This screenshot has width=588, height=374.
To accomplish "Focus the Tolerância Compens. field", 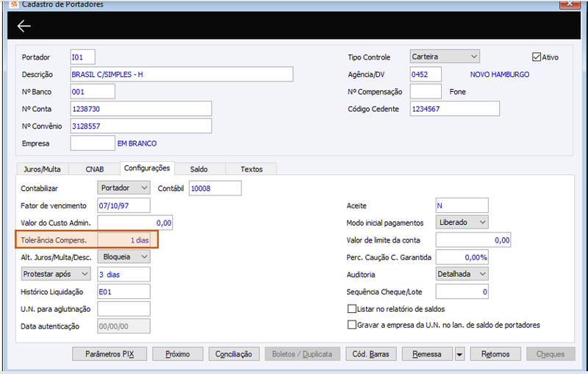I will pos(123,240).
